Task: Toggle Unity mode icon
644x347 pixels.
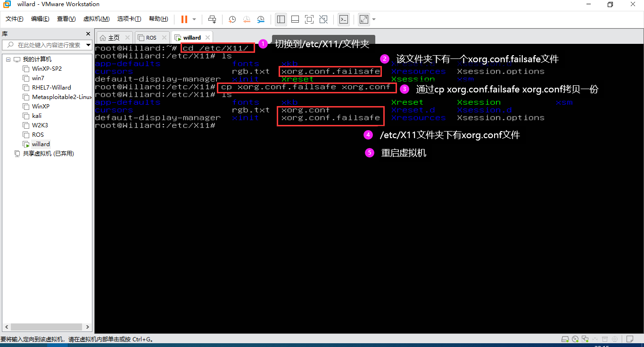Action: [323, 19]
